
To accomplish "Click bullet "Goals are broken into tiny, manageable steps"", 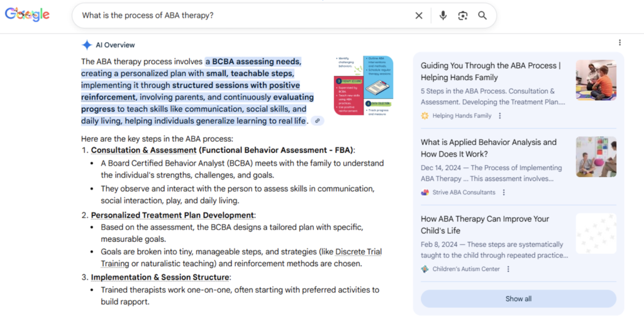I will (241, 258).
